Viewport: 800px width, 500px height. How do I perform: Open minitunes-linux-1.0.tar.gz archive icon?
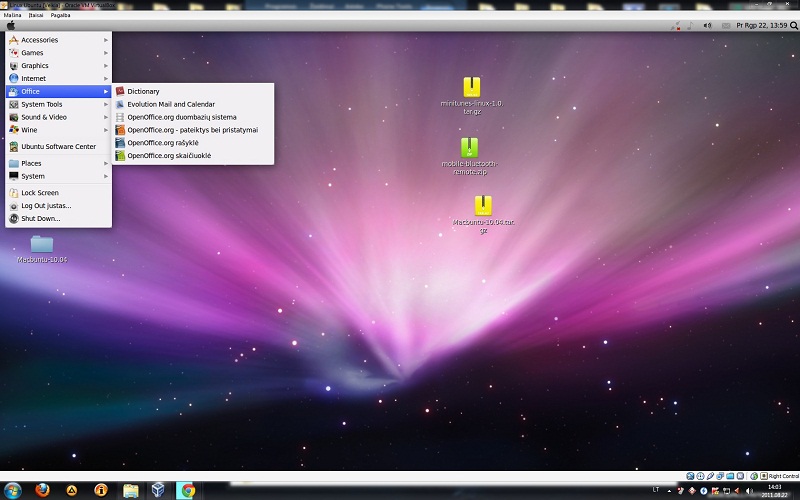pos(472,88)
